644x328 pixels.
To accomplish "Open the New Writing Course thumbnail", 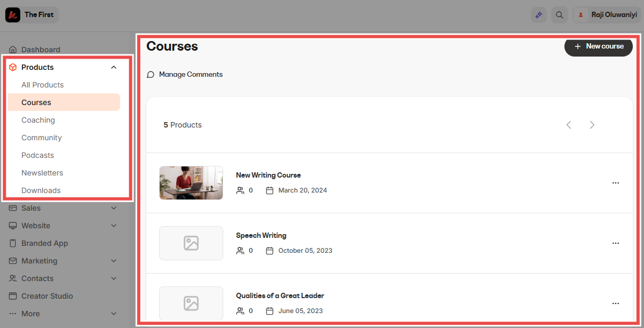I will [191, 183].
